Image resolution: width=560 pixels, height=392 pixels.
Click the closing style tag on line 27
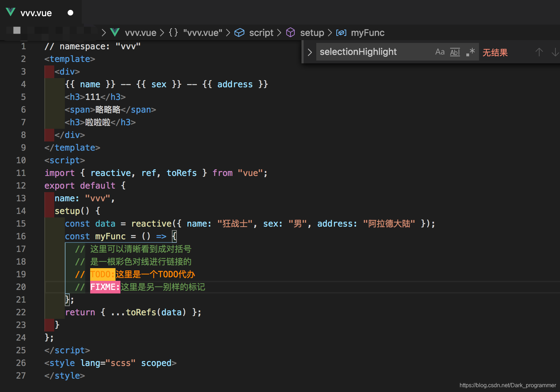(65, 375)
